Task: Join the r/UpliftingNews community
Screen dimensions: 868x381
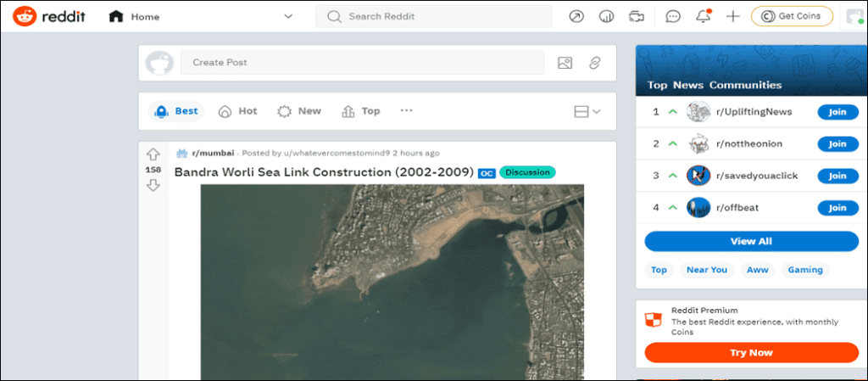Action: [837, 112]
